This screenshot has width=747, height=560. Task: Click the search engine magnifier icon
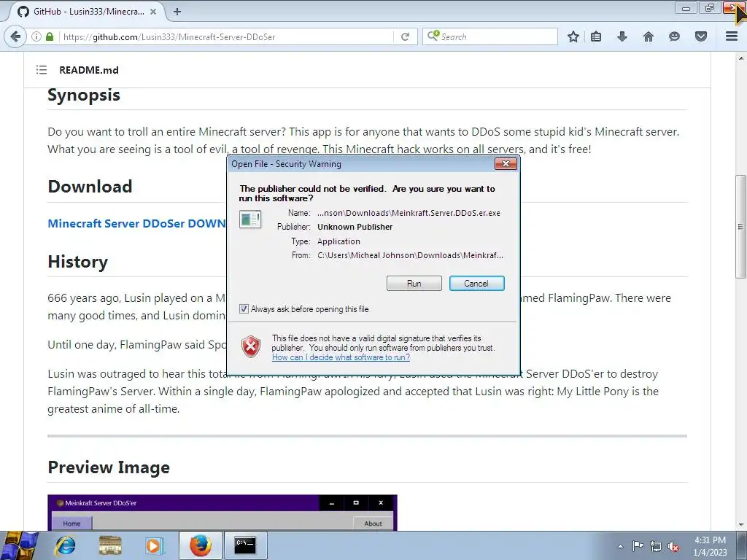point(433,36)
